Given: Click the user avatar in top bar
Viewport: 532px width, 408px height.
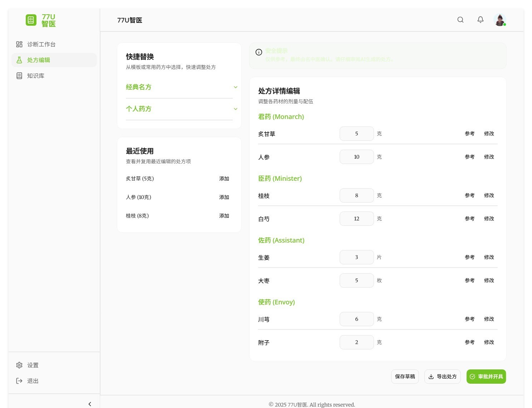Looking at the screenshot, I should (x=499, y=20).
